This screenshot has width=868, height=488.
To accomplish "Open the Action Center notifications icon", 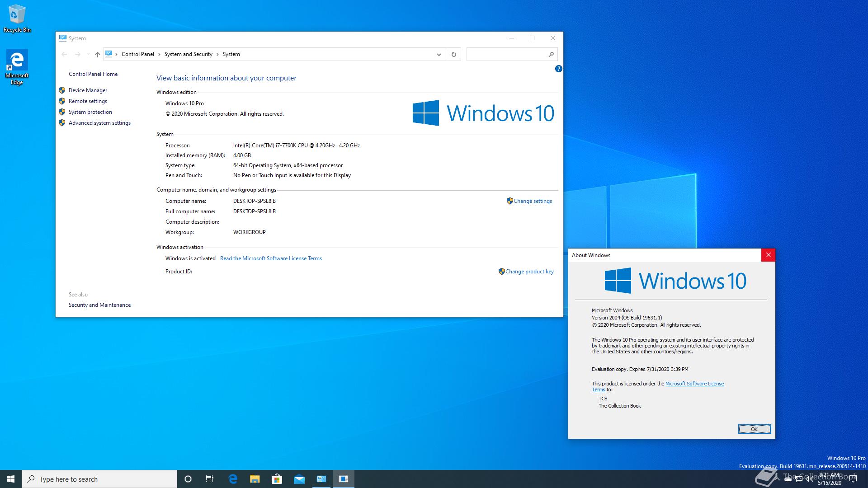I will point(854,479).
